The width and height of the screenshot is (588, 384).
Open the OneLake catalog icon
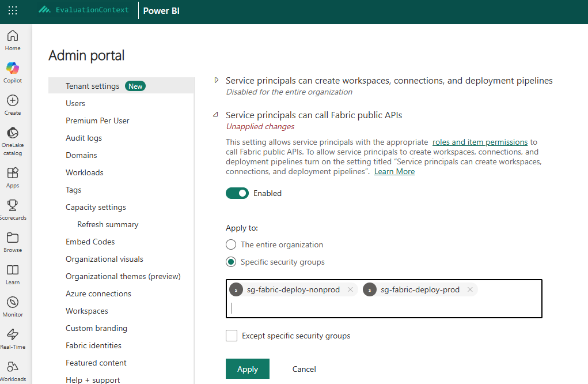(13, 133)
